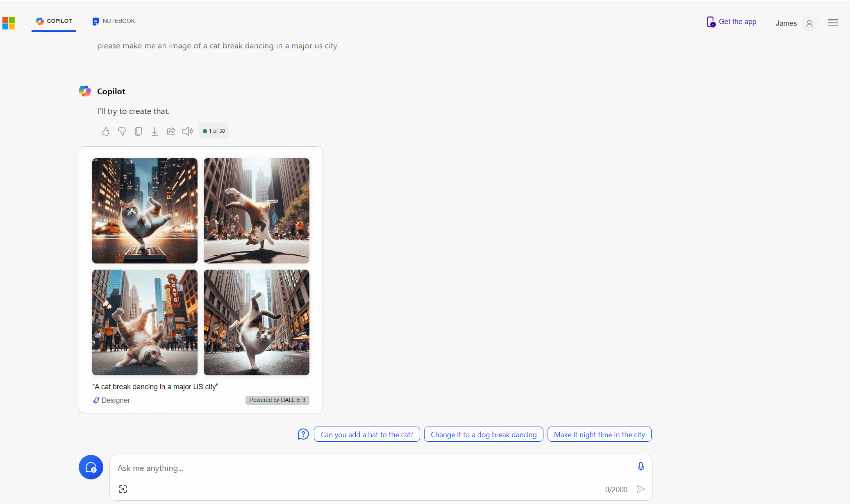Start a new topic

coord(91,467)
